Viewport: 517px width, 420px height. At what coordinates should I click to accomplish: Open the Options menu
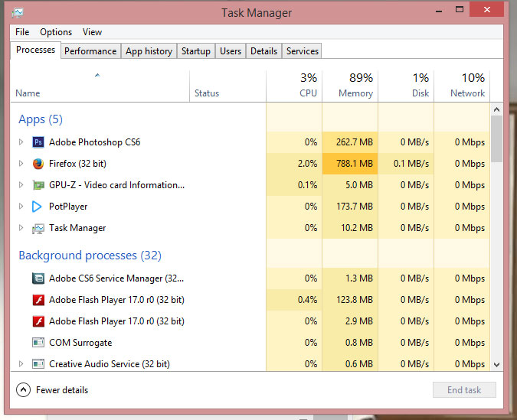(56, 32)
